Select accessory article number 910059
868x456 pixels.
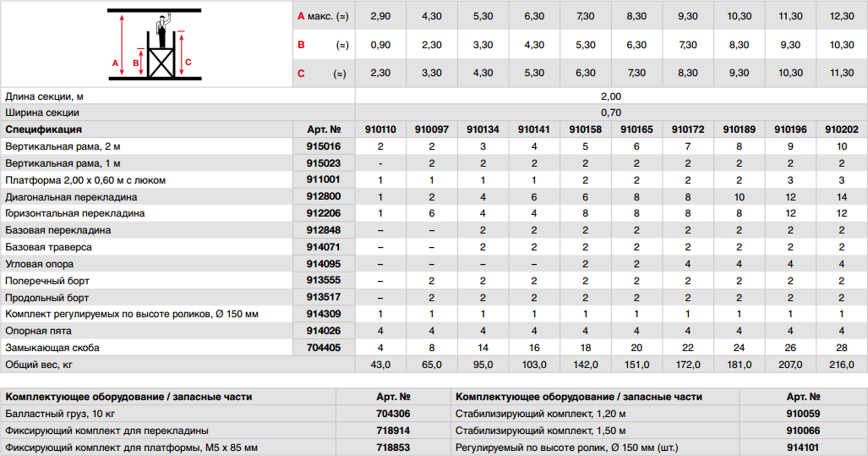click(x=803, y=414)
